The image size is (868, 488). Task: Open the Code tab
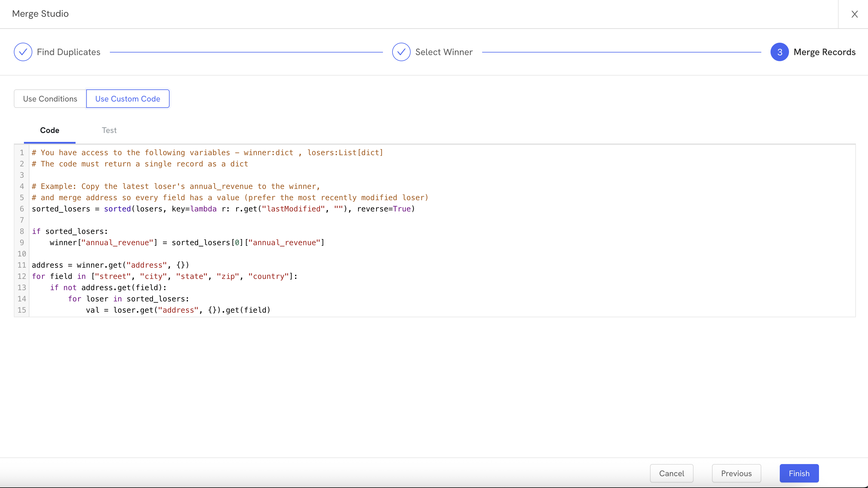point(50,130)
